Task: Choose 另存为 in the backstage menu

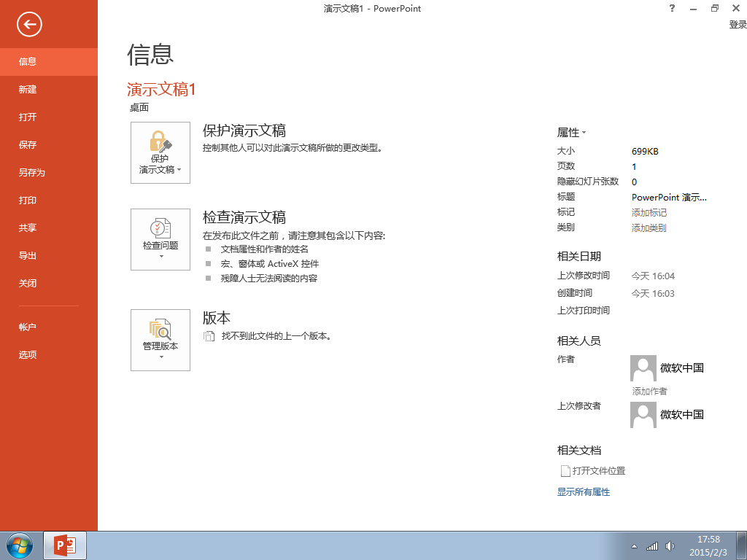Action: tap(49, 172)
